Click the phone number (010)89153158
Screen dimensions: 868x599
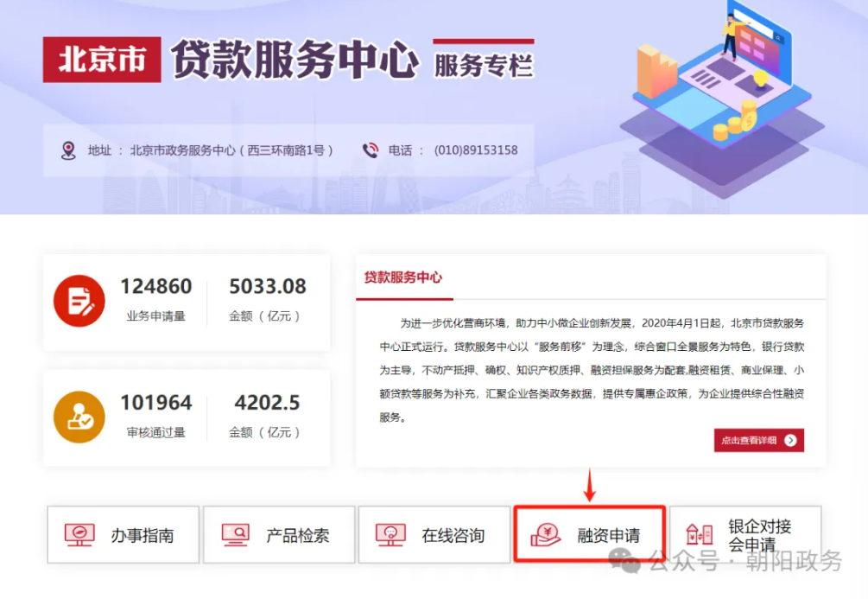[478, 149]
